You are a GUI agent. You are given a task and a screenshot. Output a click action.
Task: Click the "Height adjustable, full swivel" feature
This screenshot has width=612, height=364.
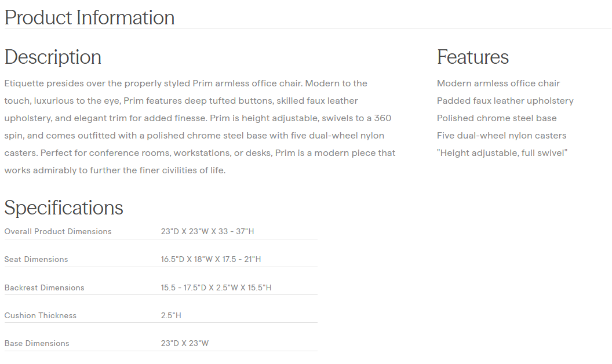pos(502,153)
